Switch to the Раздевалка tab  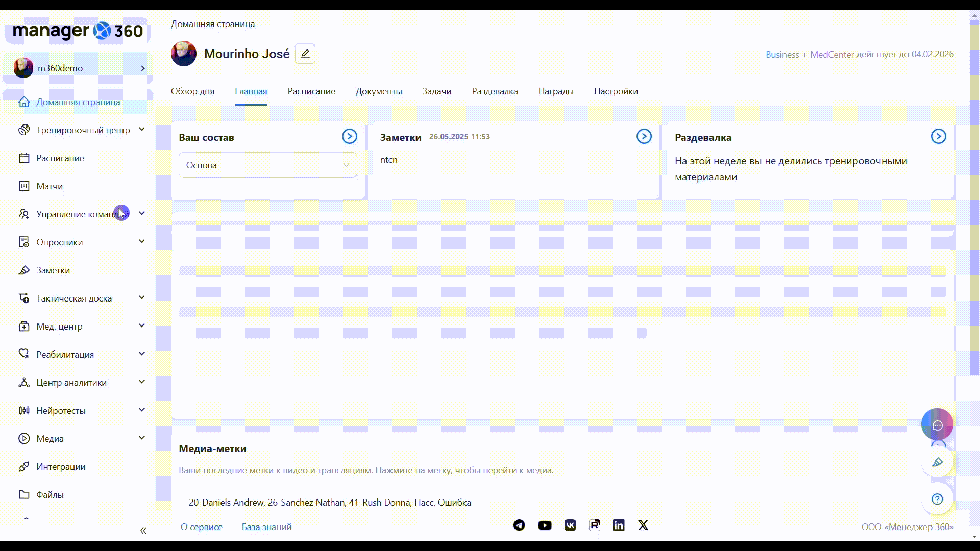click(494, 91)
